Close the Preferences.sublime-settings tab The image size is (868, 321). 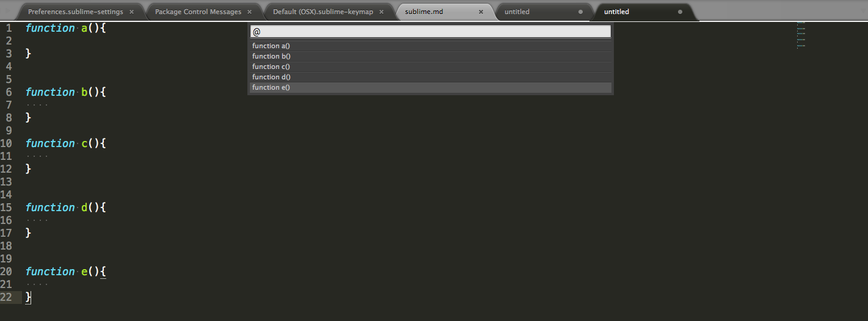[131, 12]
